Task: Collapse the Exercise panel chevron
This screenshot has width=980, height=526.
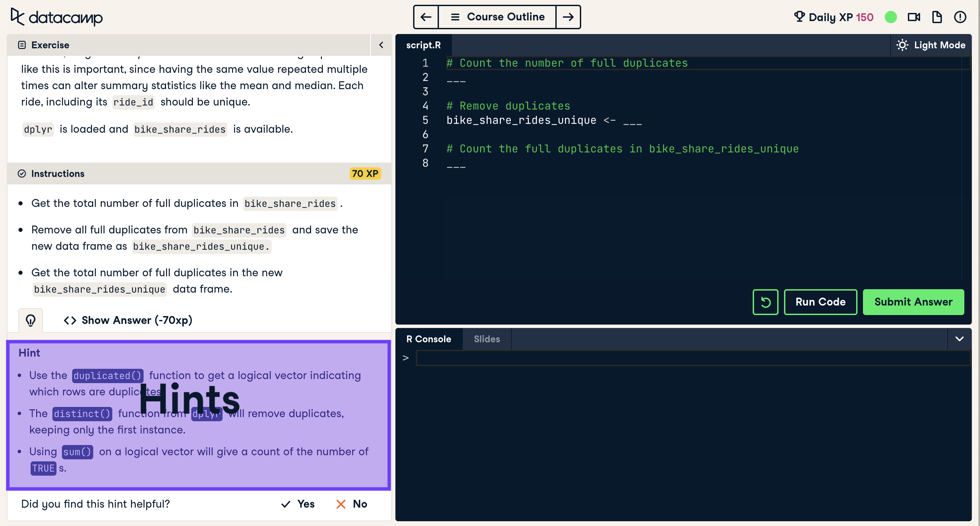Action: (381, 45)
